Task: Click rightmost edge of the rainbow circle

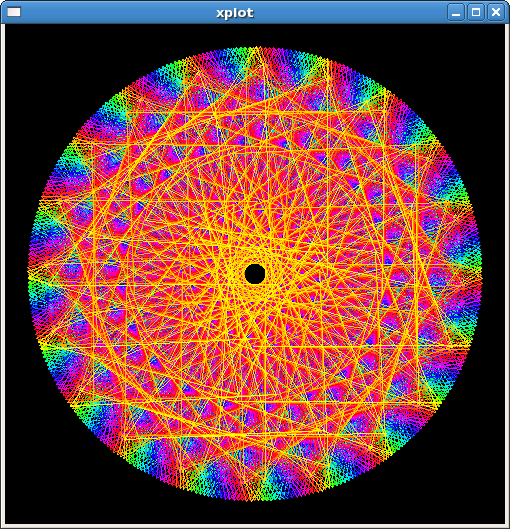Action: (x=480, y=274)
